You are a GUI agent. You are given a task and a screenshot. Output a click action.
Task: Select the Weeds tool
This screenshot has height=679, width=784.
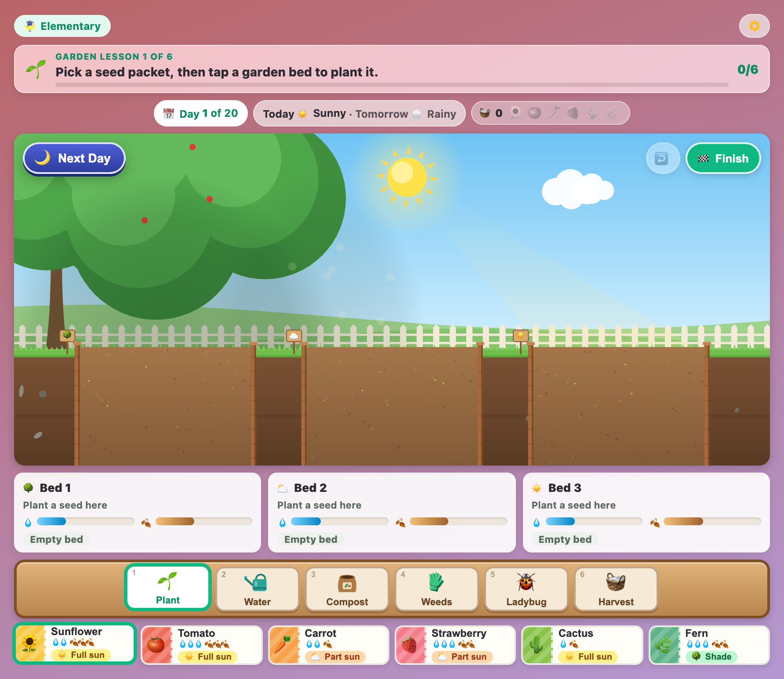pos(437,589)
